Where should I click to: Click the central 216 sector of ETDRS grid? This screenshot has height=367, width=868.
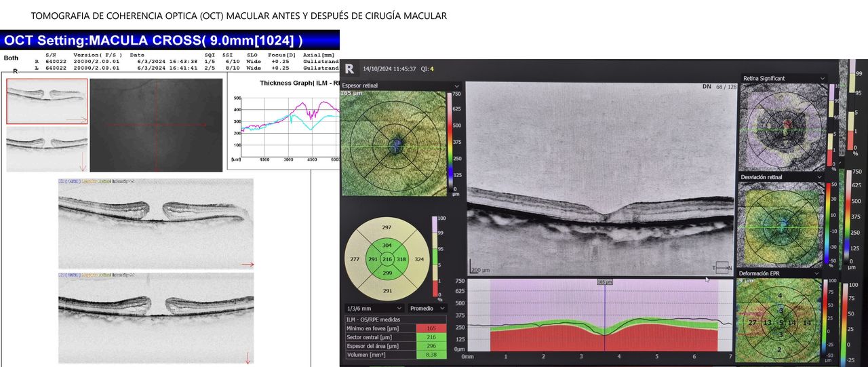(x=387, y=259)
